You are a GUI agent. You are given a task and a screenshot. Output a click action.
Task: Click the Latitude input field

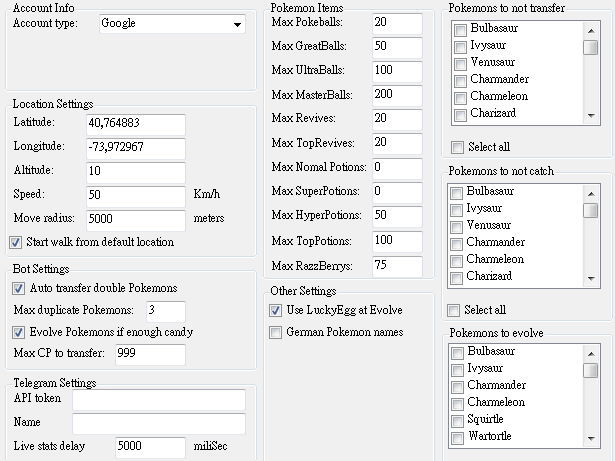coord(143,123)
